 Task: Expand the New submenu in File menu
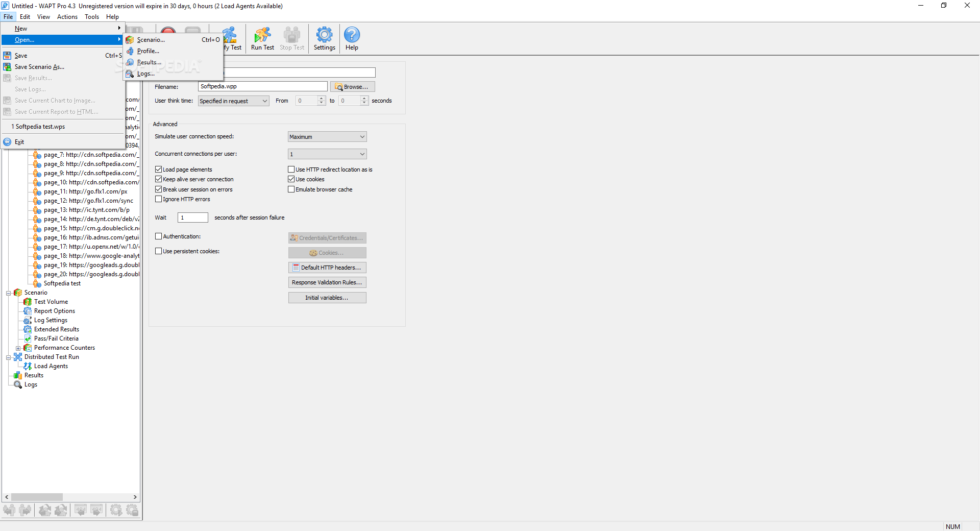(63, 29)
